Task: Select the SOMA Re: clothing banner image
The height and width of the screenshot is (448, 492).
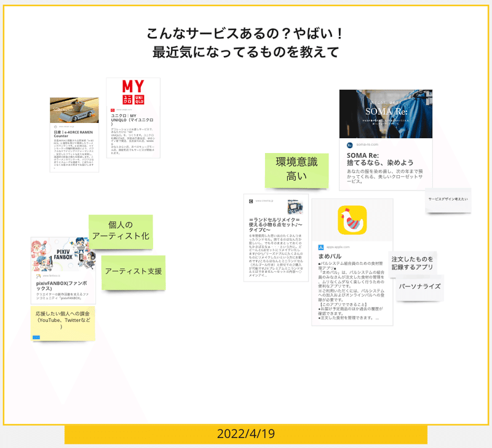Action: click(x=386, y=114)
